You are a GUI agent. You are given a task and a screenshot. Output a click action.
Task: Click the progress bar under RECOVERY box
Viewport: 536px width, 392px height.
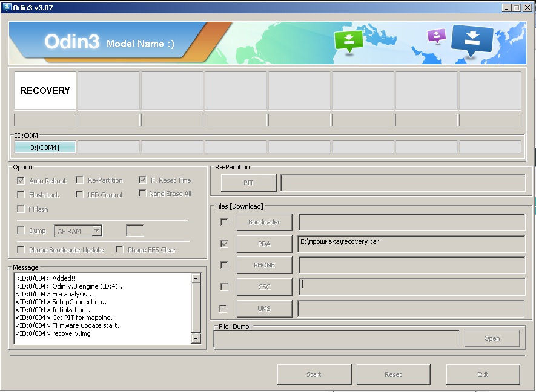click(x=45, y=120)
